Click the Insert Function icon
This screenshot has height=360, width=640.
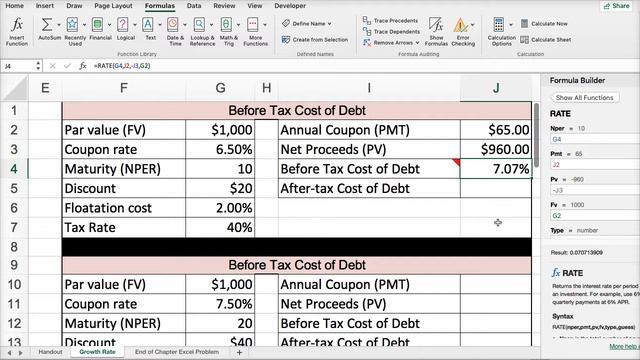point(17,25)
